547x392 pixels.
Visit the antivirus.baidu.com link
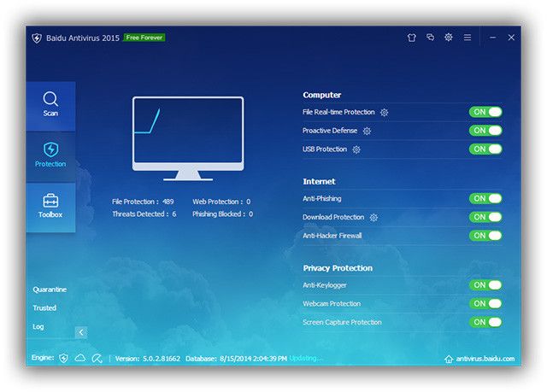click(482, 359)
